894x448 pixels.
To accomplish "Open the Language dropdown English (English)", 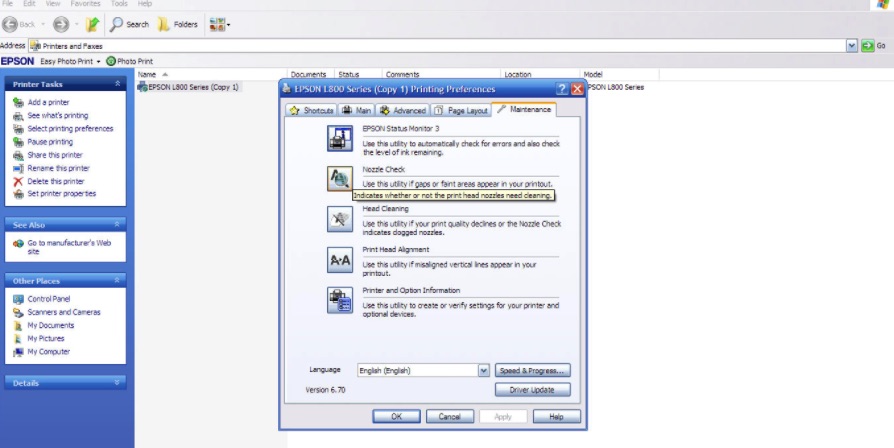I will point(424,370).
